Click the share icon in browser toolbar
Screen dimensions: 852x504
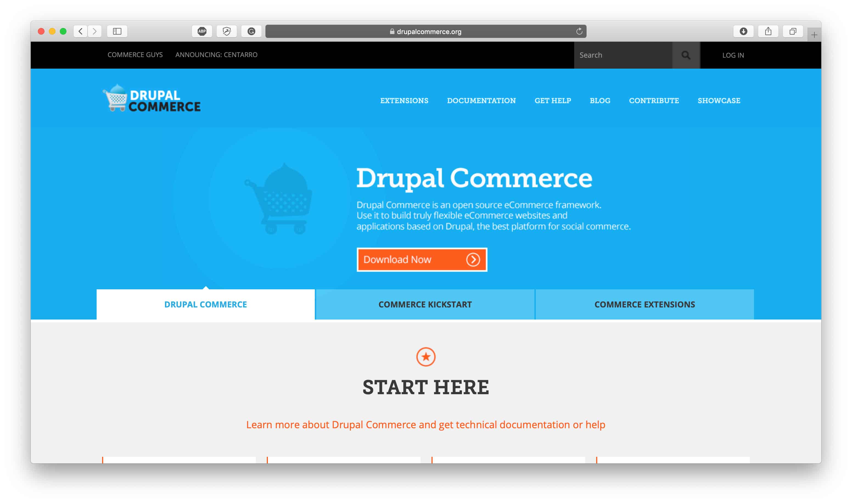click(x=769, y=31)
